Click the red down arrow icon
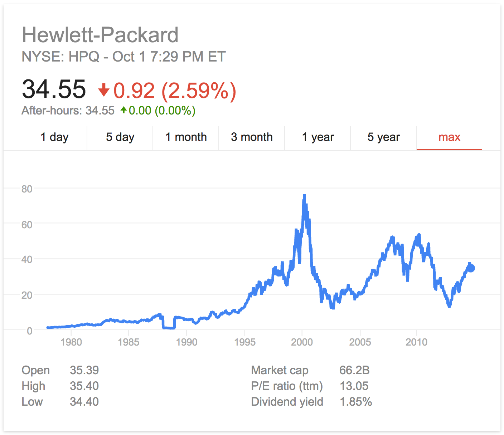Viewport: 504px width, 435px height. tap(104, 90)
